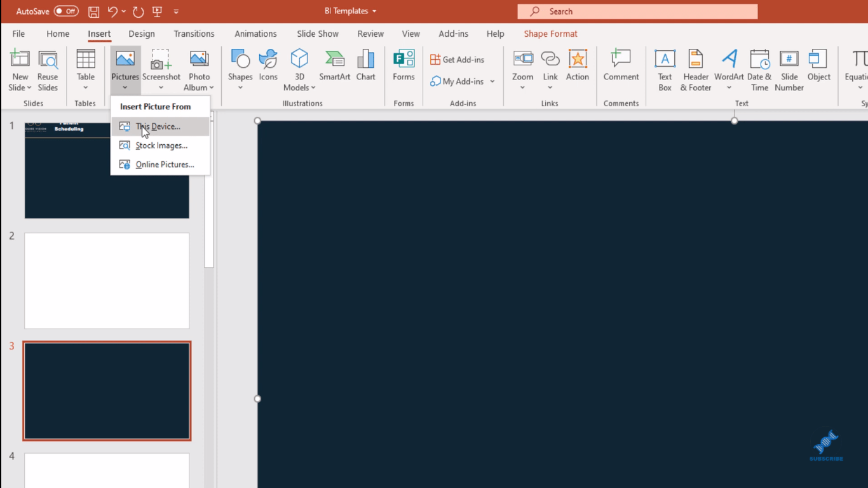
Task: Open the Slide Show tab
Action: coord(318,34)
